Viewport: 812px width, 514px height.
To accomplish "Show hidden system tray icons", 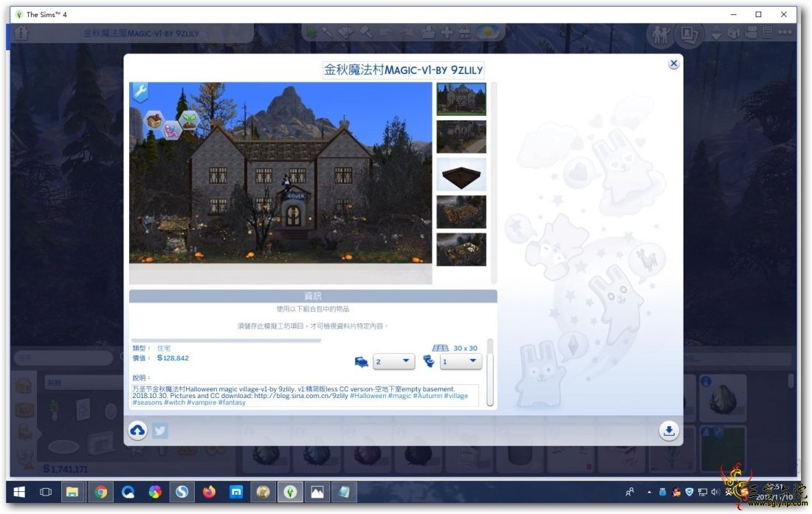I will pos(649,493).
